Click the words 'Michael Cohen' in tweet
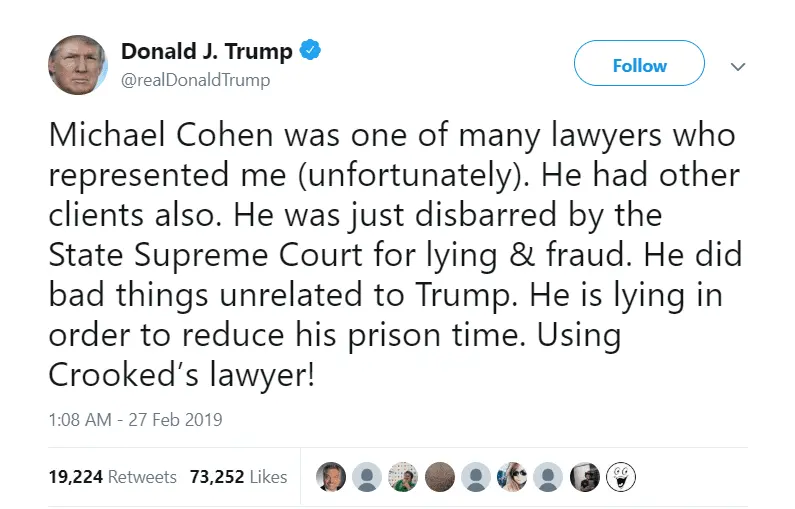This screenshot has height=509, width=795. (139, 136)
